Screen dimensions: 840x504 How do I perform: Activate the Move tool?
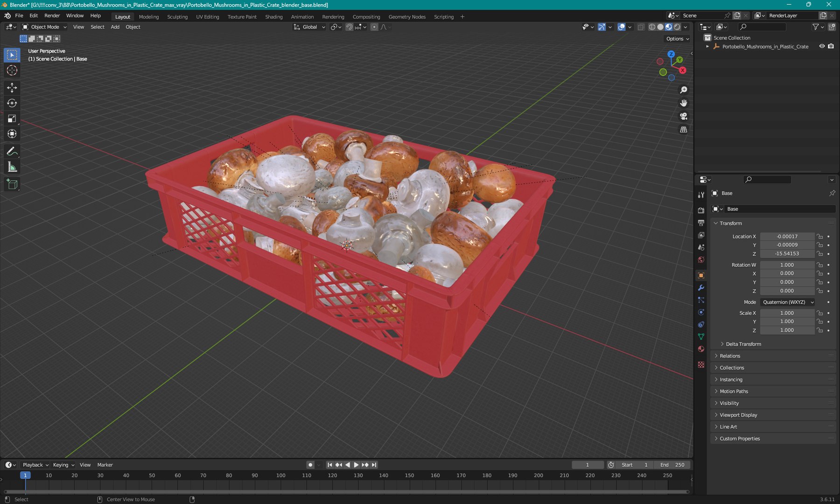[12, 88]
